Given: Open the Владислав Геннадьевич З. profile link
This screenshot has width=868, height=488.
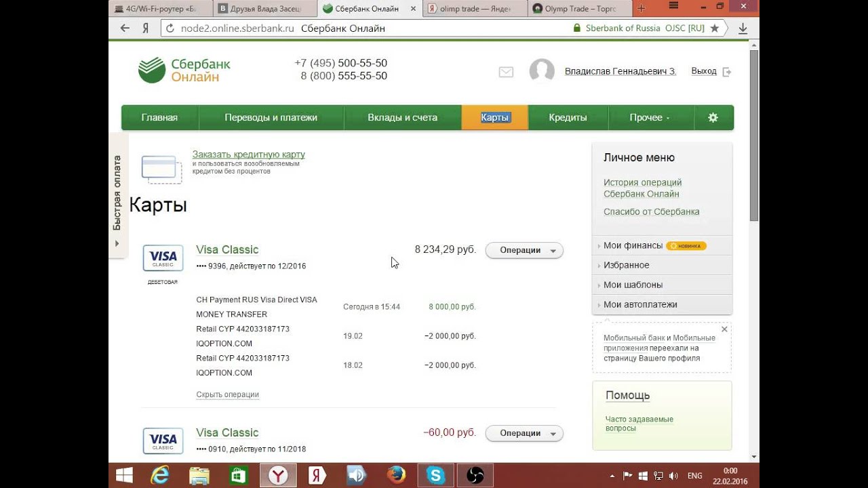Looking at the screenshot, I should (620, 71).
